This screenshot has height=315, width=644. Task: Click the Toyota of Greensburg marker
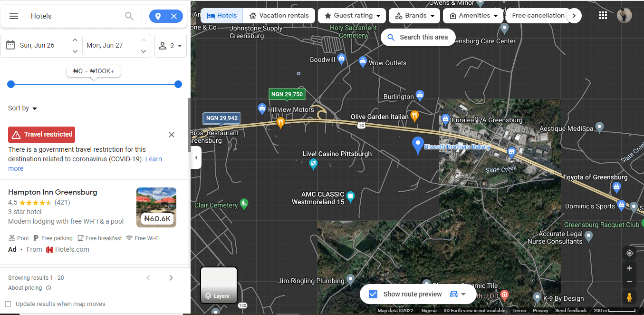[x=617, y=187]
